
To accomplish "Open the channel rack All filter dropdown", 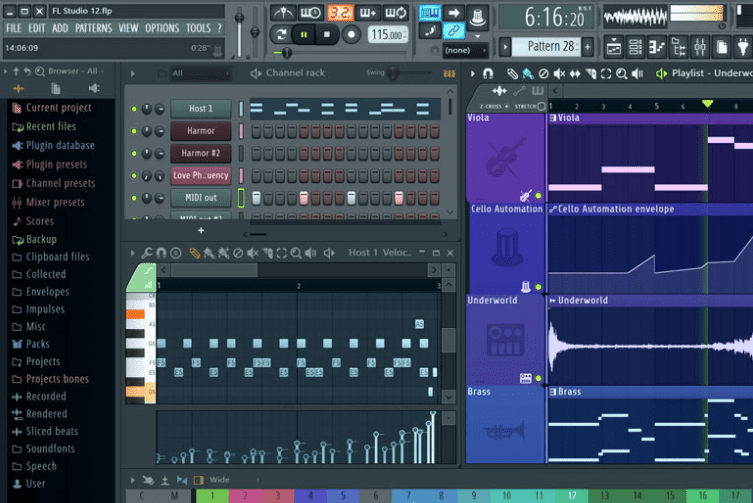I will 199,73.
